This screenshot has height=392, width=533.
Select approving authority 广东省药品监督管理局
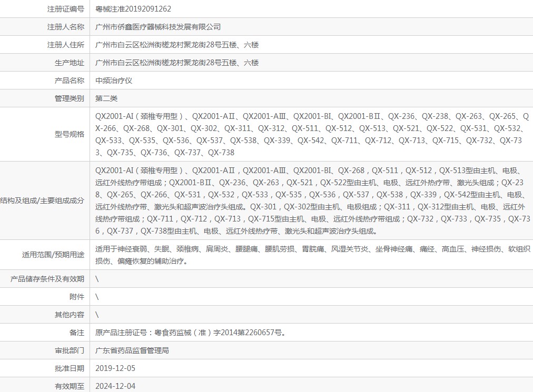[x=132, y=350]
